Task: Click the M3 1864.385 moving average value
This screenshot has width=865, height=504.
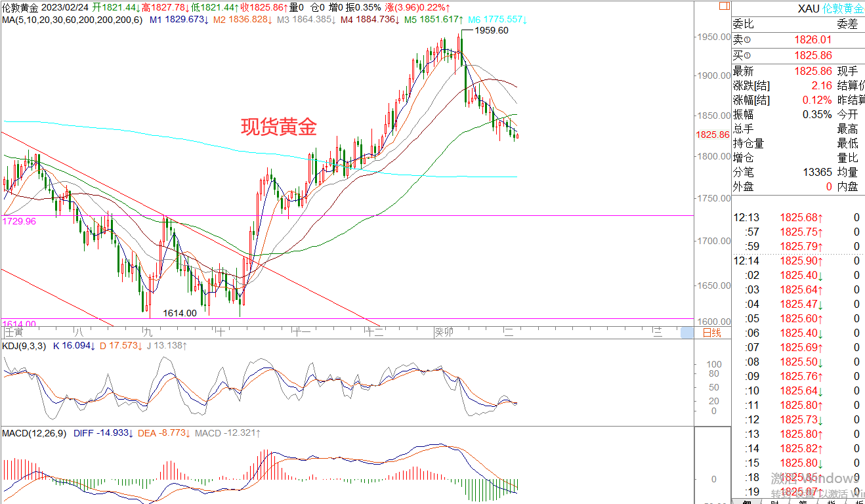Action: 306,20
